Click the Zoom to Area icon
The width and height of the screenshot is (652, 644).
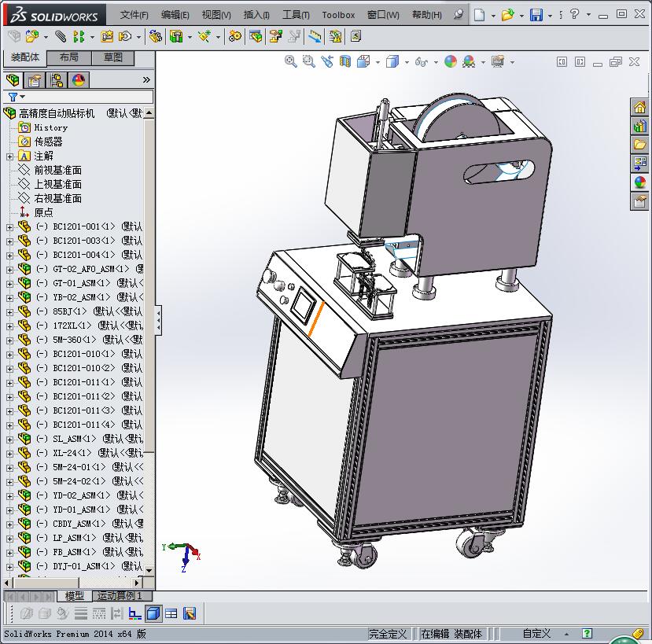(308, 62)
